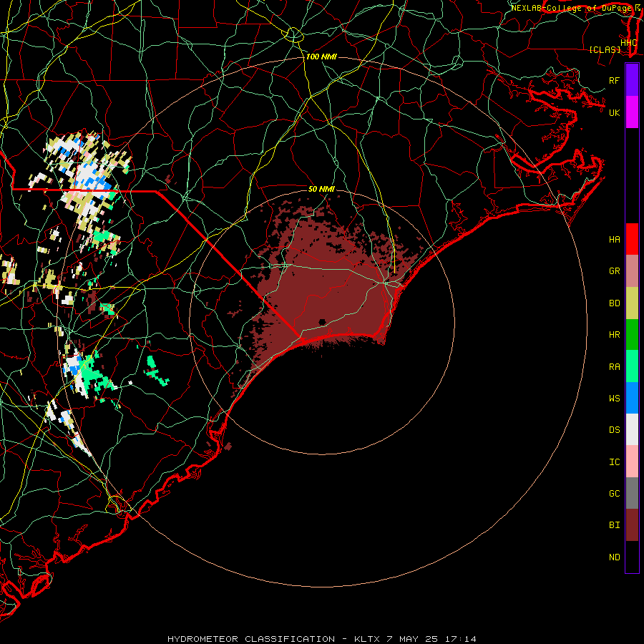Click the HA legend label text
Viewport: 644px width, 644px height.
[x=615, y=240]
